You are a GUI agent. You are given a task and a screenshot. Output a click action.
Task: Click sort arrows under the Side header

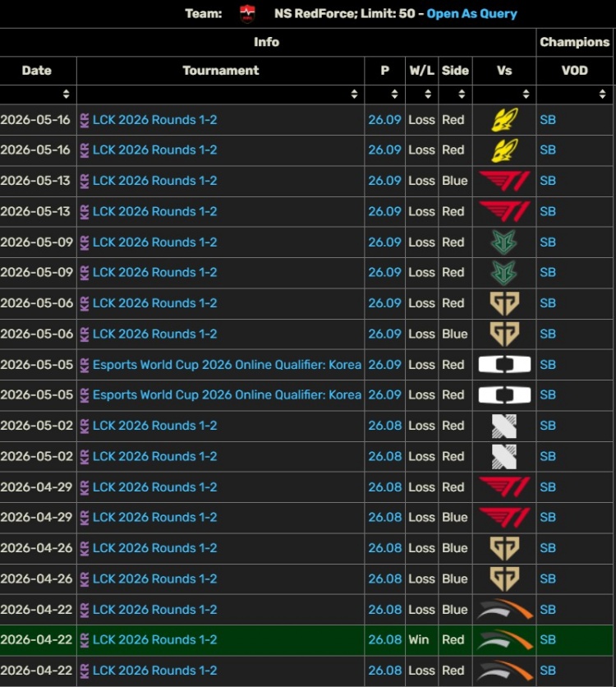462,95
